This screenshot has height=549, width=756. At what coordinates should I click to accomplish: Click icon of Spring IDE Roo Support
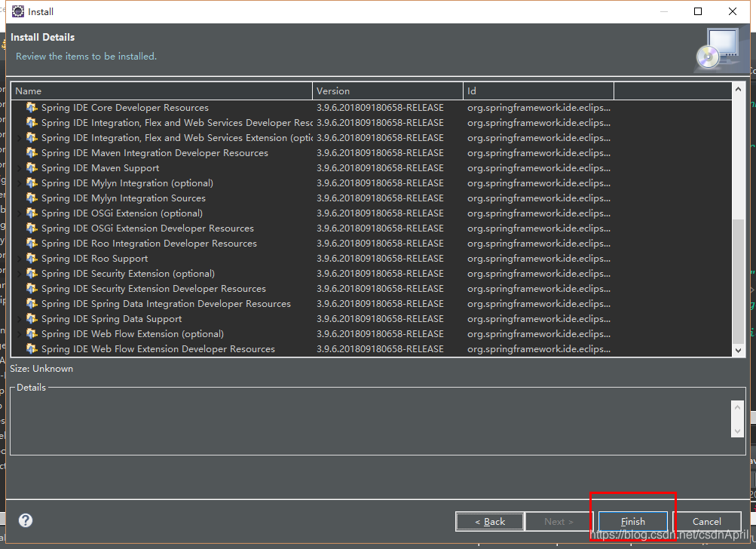point(32,258)
